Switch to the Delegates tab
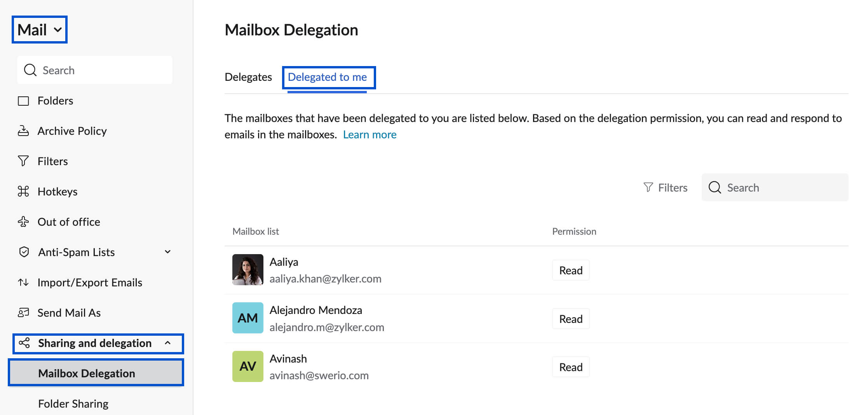 click(x=248, y=77)
